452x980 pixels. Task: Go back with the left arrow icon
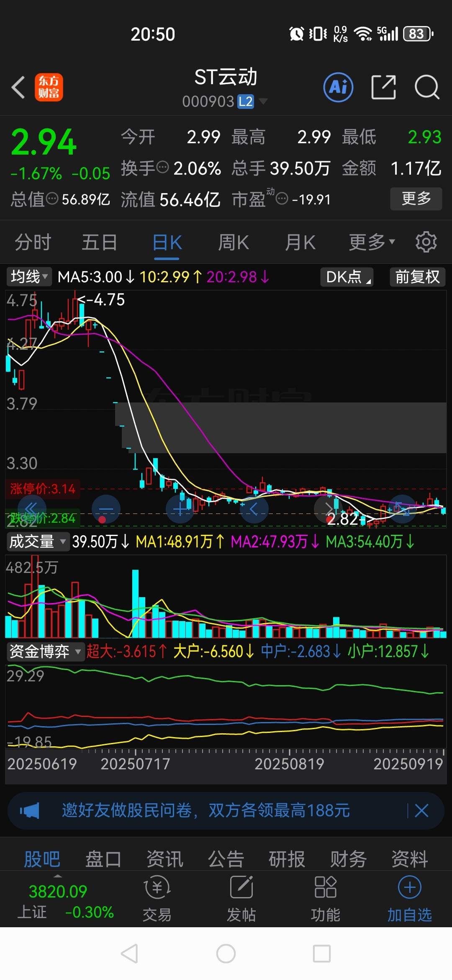point(18,88)
